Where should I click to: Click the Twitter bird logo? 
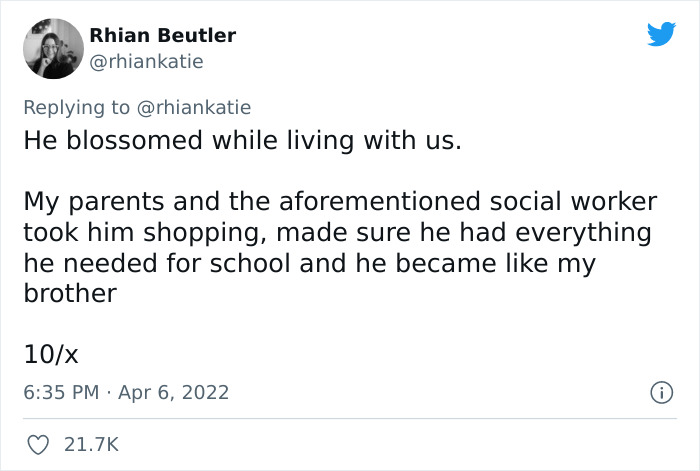[661, 34]
